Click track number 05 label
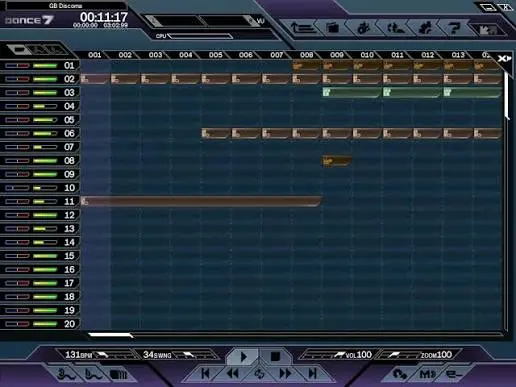516x387 pixels. click(x=69, y=120)
